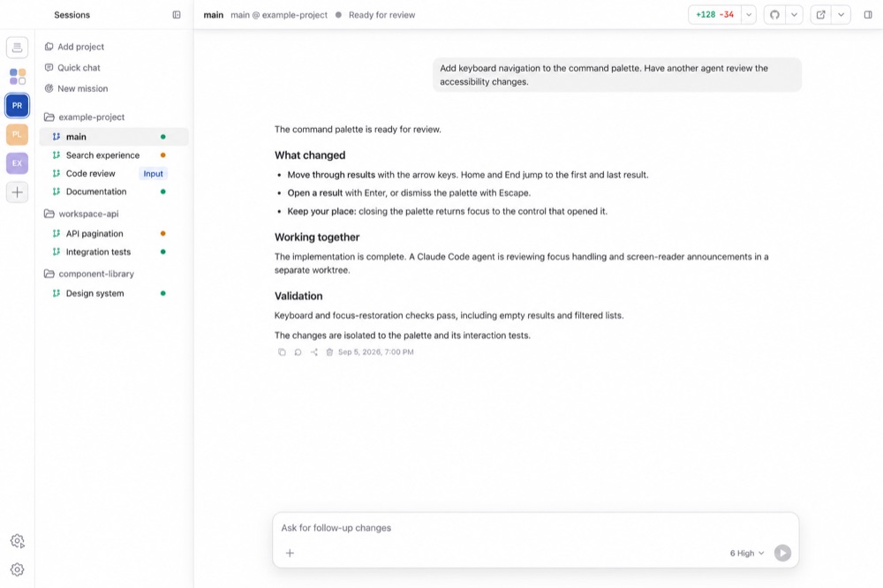Open the Documentation session
Screen dimensions: 883x588
[x=114, y=192]
